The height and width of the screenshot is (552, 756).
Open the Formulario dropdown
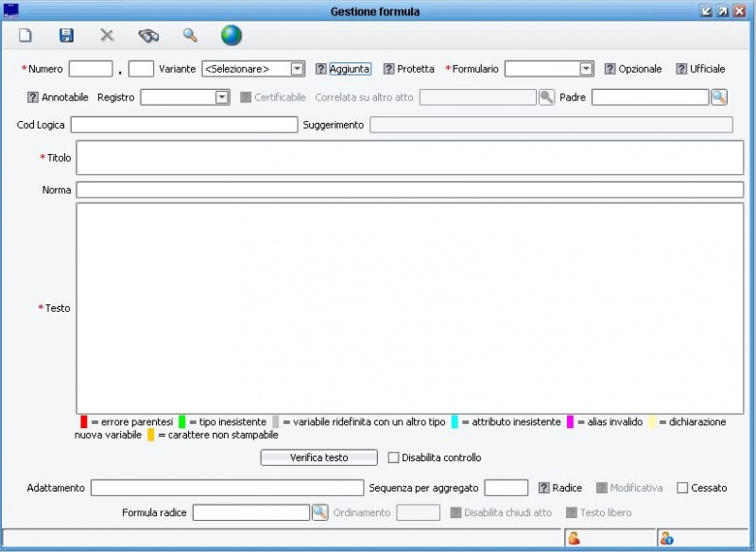[586, 69]
